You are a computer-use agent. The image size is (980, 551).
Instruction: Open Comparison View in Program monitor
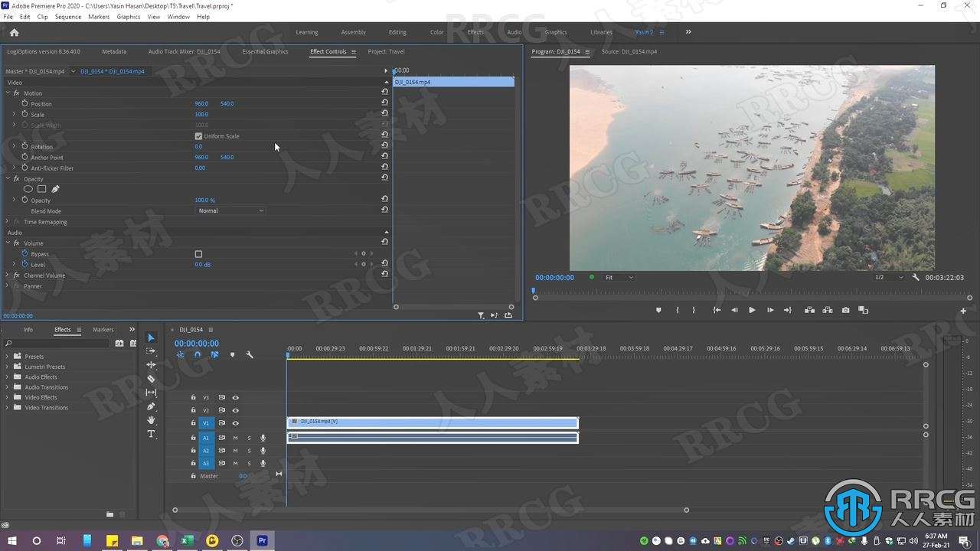[863, 310]
